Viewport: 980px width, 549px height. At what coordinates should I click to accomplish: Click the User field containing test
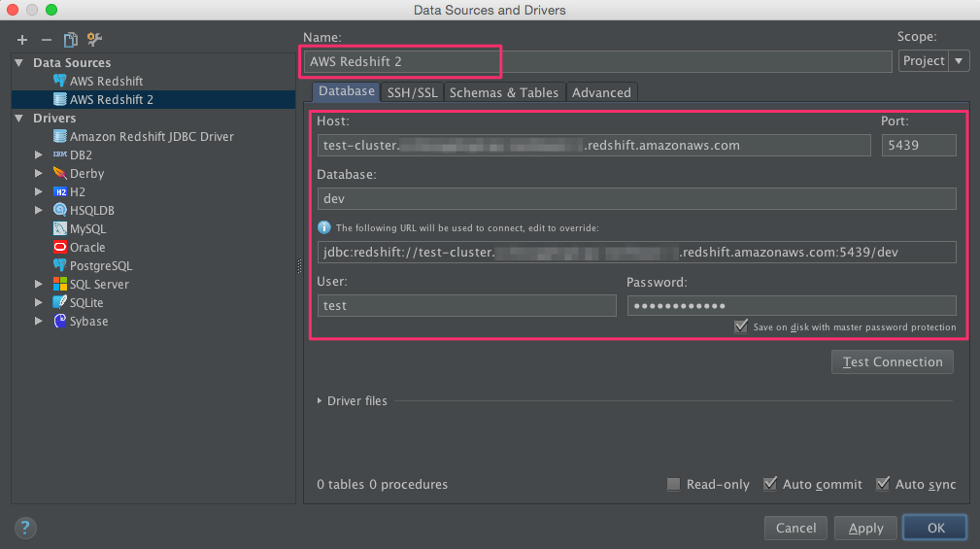[466, 306]
